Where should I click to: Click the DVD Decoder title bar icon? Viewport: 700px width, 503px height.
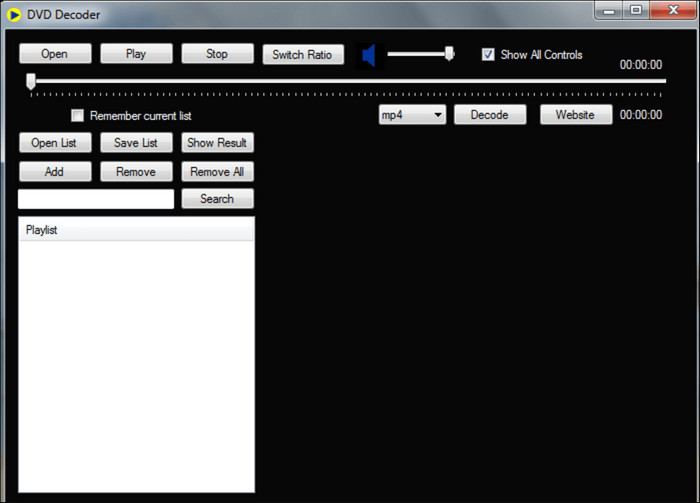coord(14,15)
